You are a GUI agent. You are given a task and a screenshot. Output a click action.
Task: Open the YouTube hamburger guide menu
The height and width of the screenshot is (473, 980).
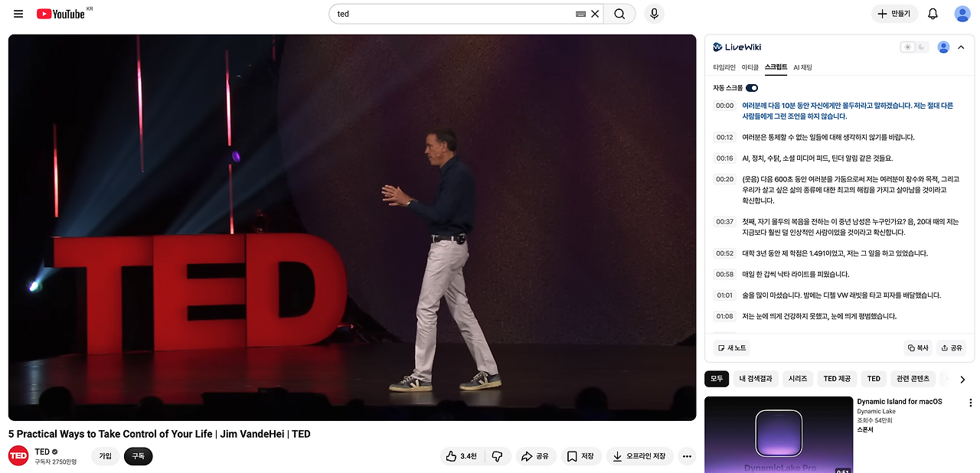(x=18, y=14)
